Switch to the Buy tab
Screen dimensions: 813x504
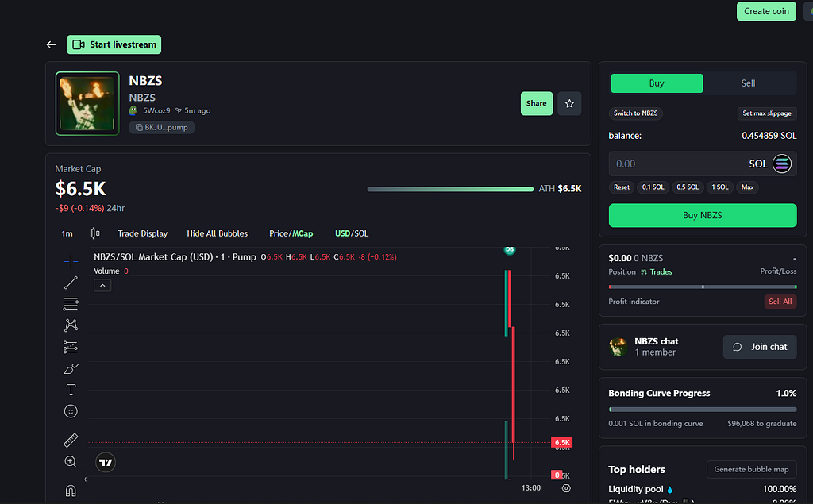point(657,83)
